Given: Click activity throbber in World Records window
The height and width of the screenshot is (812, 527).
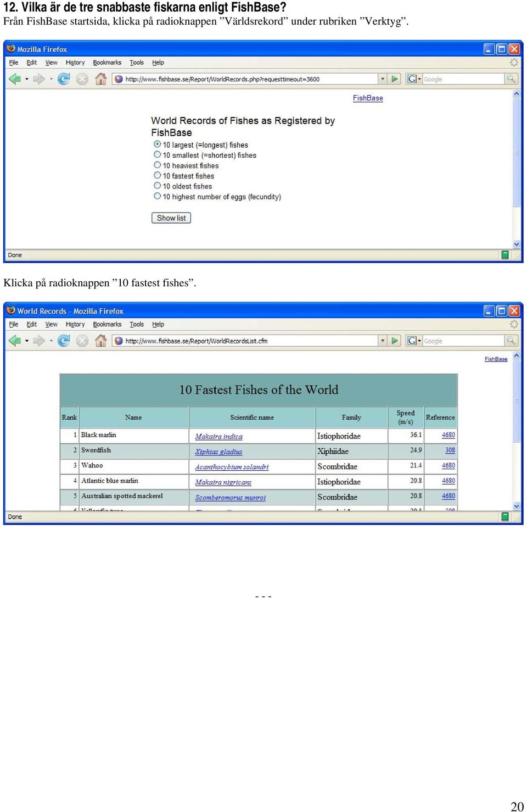Looking at the screenshot, I should coord(514,325).
